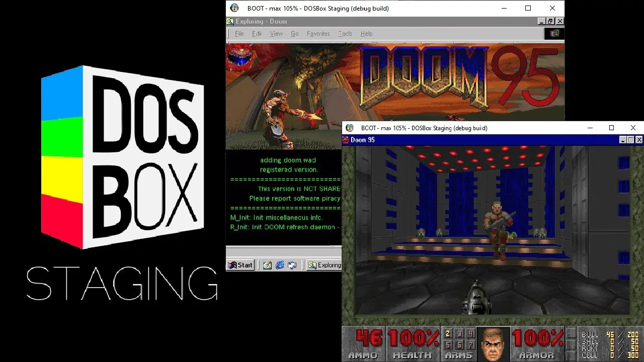This screenshot has height=362, width=644.
Task: Click the 'M_Init: Init miscellaneous info.' line
Action: (x=276, y=218)
